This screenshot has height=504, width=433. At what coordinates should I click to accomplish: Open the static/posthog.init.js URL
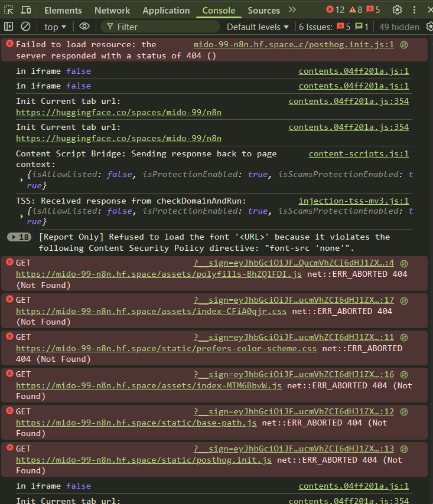coord(144,460)
